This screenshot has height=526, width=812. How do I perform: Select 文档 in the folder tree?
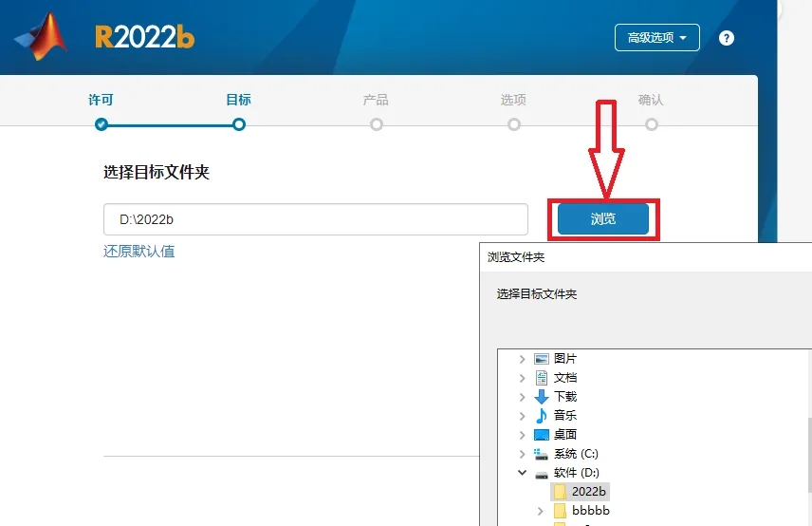[x=565, y=378]
